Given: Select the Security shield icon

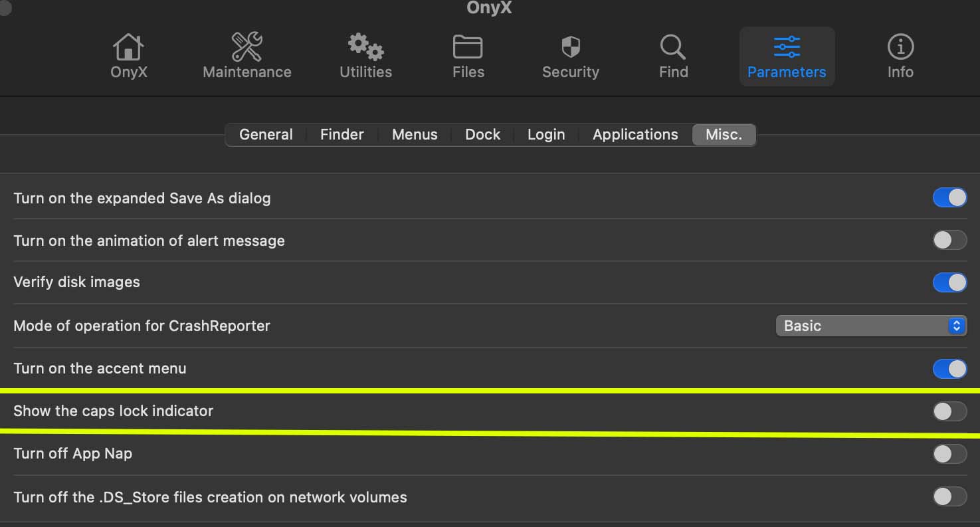Looking at the screenshot, I should tap(571, 48).
